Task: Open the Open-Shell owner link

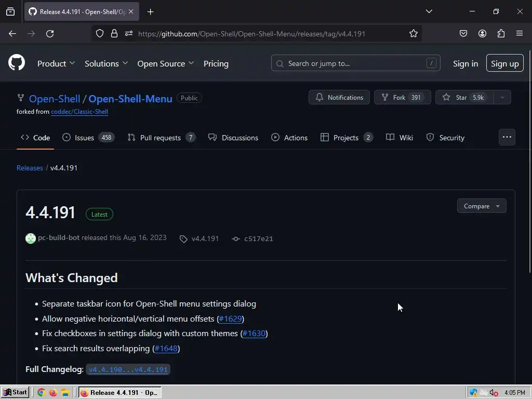Action: click(x=54, y=99)
